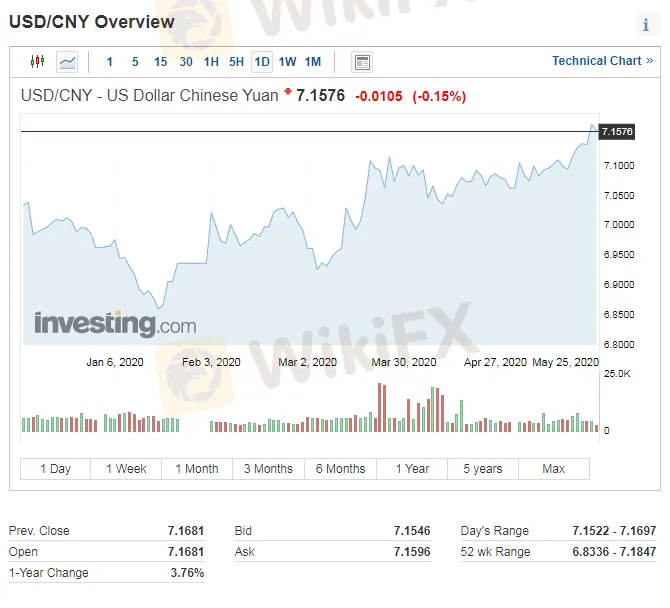The height and width of the screenshot is (608, 670).
Task: Open the news overlay table icon
Action: 362,62
